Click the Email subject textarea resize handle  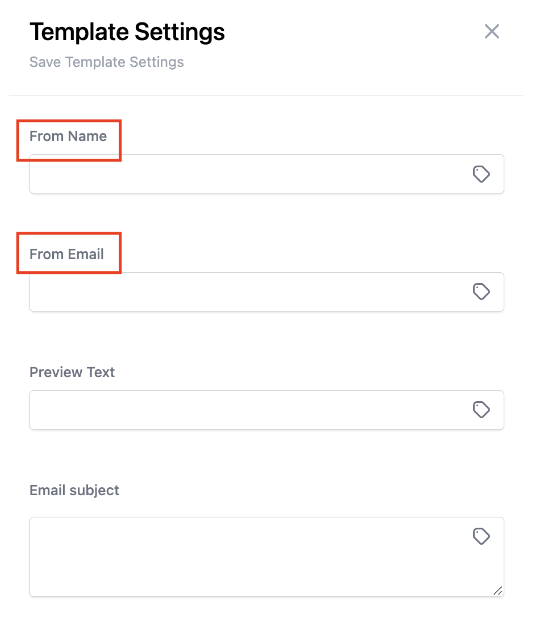(x=498, y=590)
